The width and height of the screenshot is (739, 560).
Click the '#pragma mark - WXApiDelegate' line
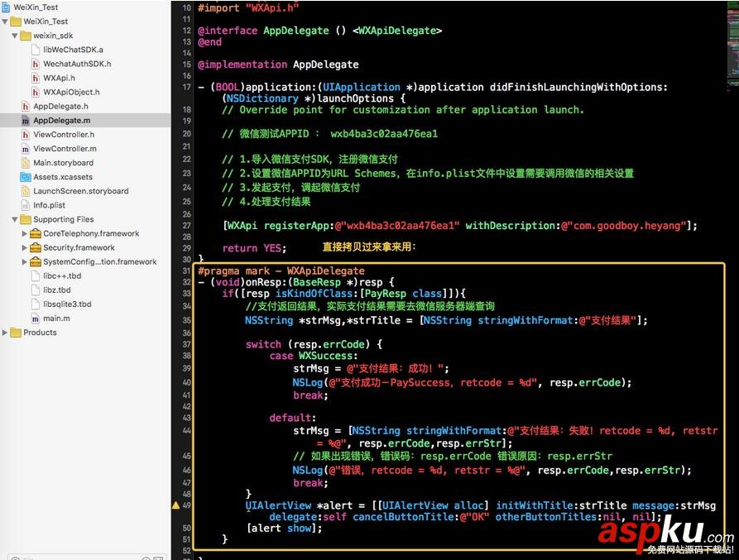pyautogui.click(x=281, y=270)
